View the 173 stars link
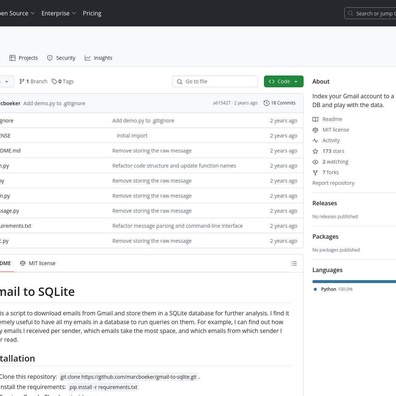This screenshot has height=396, width=396. point(333,151)
